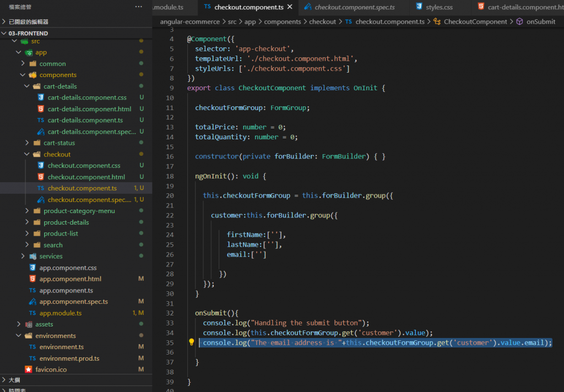Click the checkout breadcrumb segment
564x392 pixels.
point(322,21)
